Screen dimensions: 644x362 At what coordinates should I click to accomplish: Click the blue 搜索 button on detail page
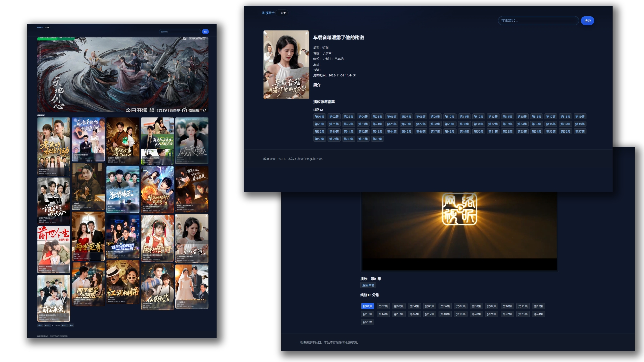pyautogui.click(x=587, y=21)
